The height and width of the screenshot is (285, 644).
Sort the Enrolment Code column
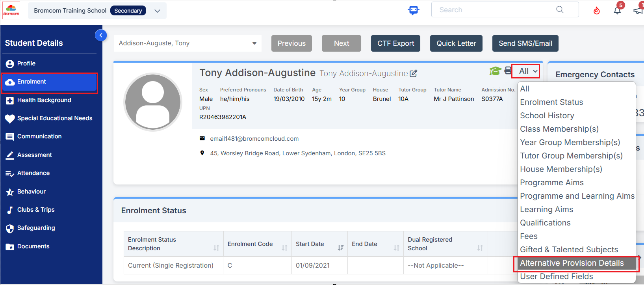(284, 248)
